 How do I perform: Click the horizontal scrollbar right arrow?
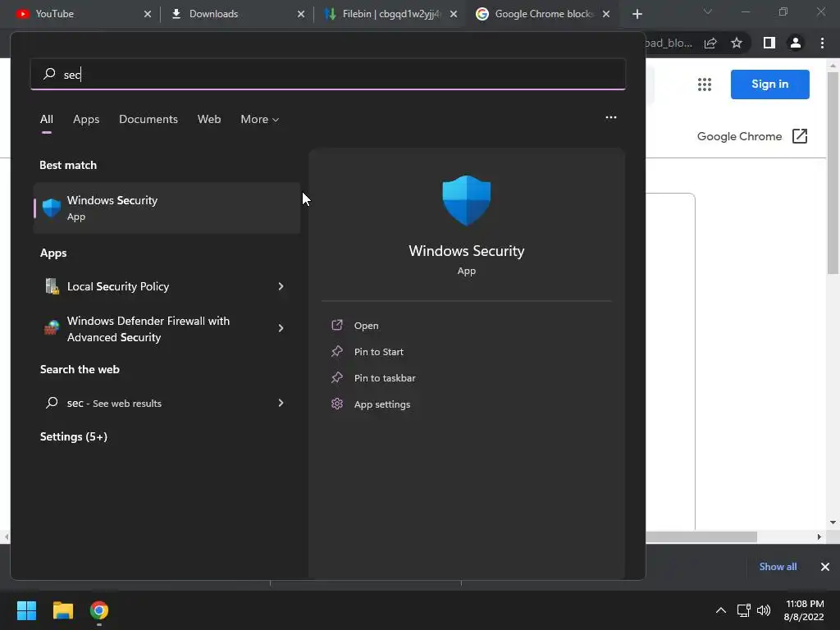tap(819, 536)
